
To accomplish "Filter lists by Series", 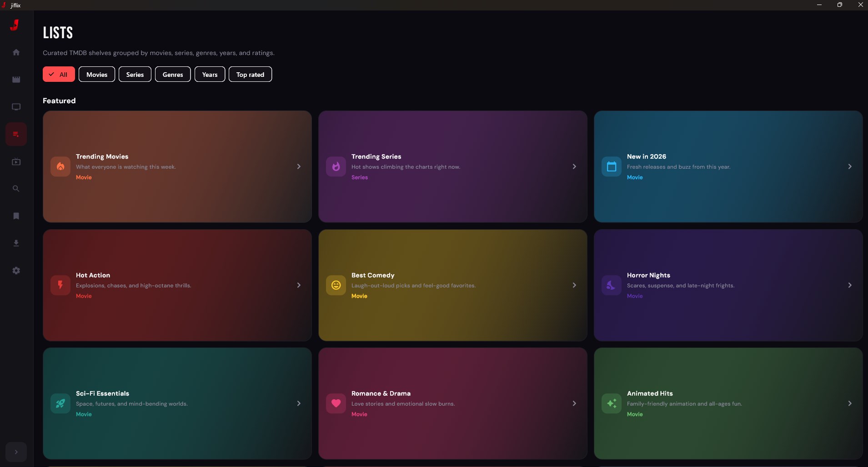I will (135, 75).
